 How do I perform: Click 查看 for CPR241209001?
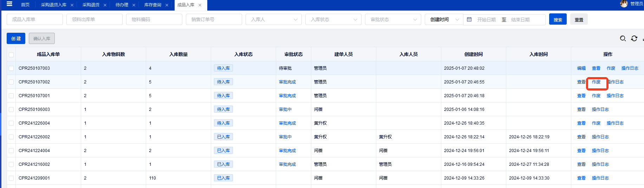pyautogui.click(x=581, y=178)
